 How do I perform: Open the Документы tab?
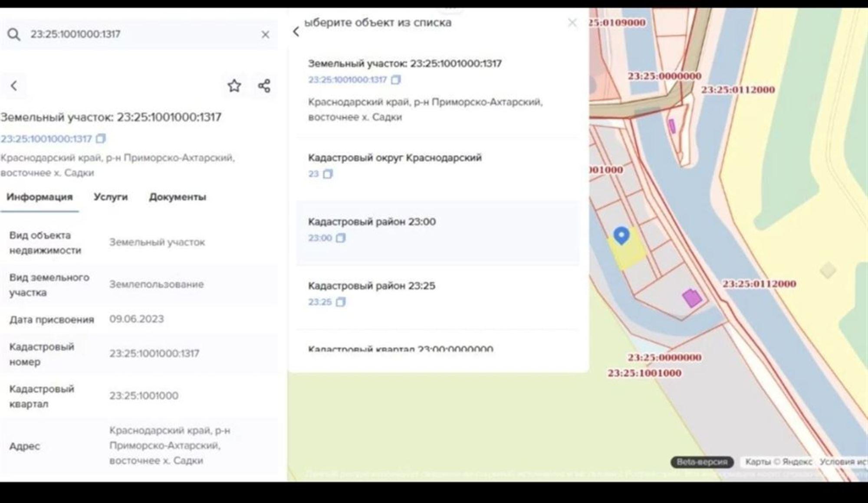(178, 197)
